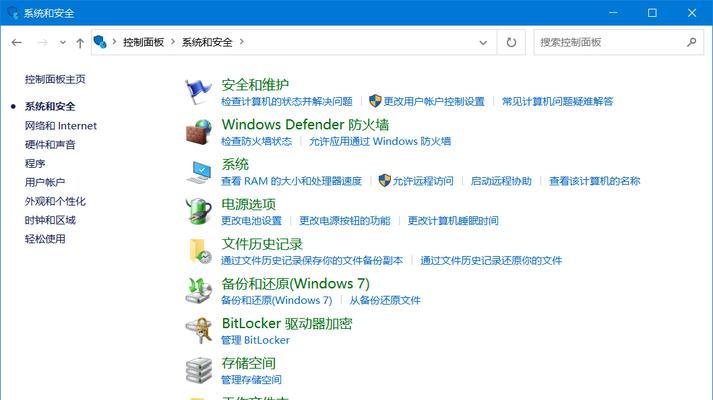
Task: Click the BitLocker lock and keys icon
Action: [x=199, y=330]
